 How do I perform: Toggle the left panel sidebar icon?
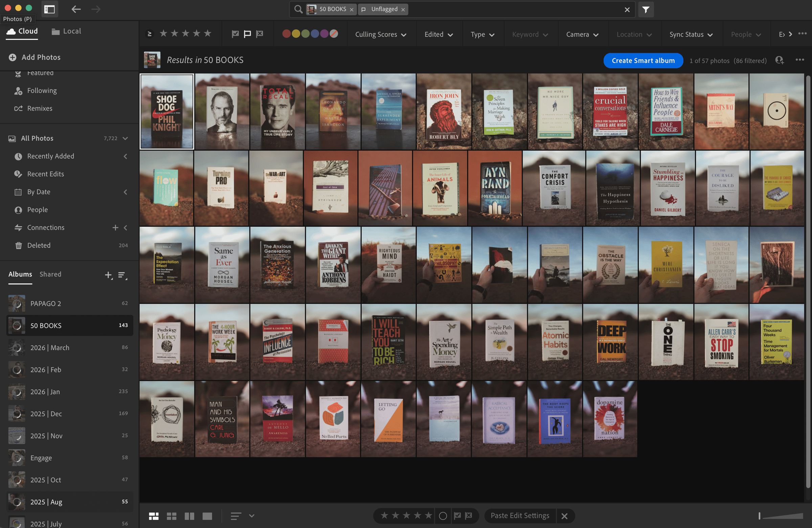tap(49, 9)
